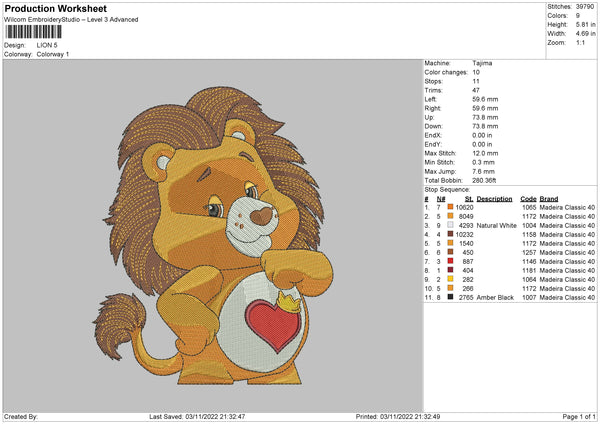Click the Min Stitch value 0.3 mm
Image resolution: width=600 pixels, height=424 pixels.
(x=483, y=162)
